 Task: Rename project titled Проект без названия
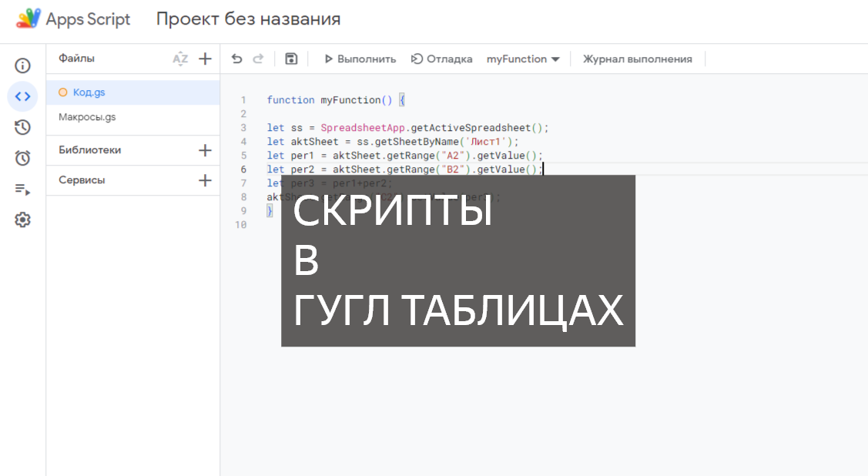(248, 18)
